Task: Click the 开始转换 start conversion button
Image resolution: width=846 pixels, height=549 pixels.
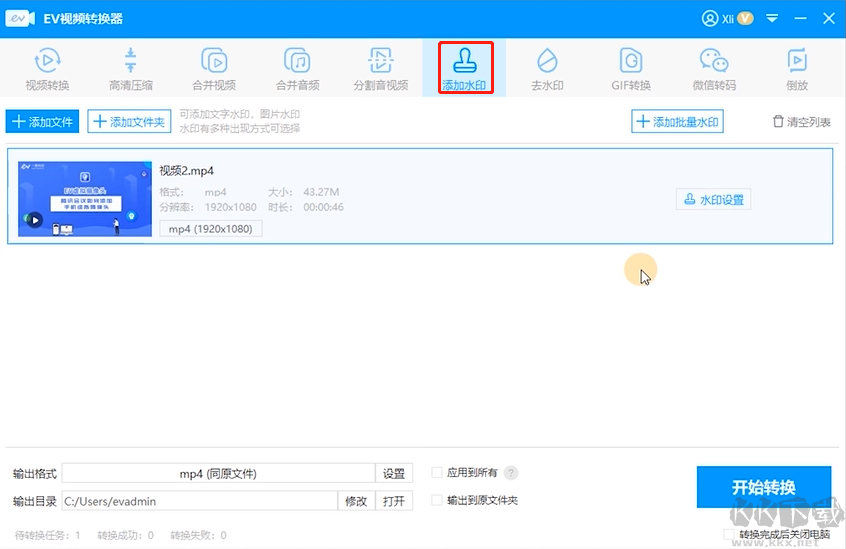Action: pos(763,487)
